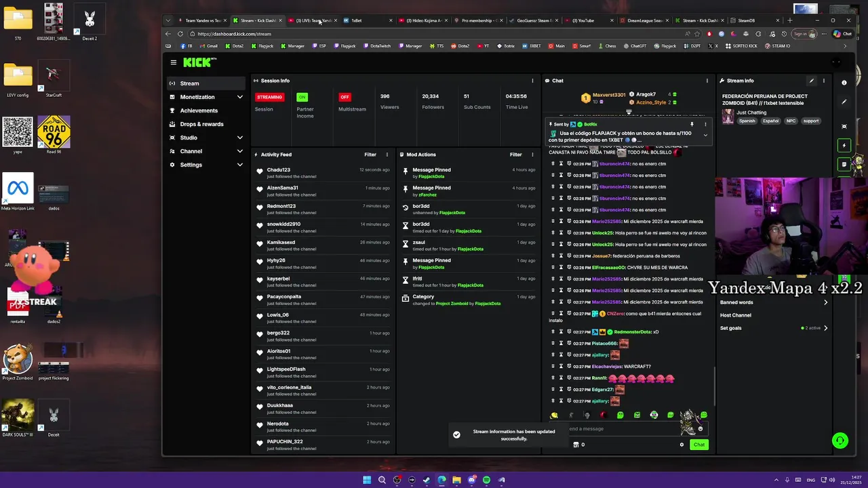Image resolution: width=868 pixels, height=488 pixels.
Task: Click the support tag
Action: 811,121
